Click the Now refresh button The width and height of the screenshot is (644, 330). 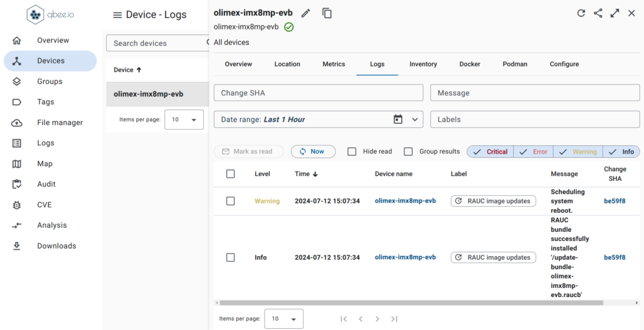coord(313,152)
